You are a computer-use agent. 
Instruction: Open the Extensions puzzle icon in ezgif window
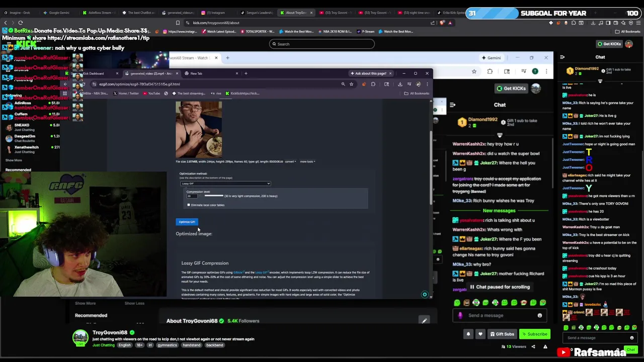tap(373, 84)
